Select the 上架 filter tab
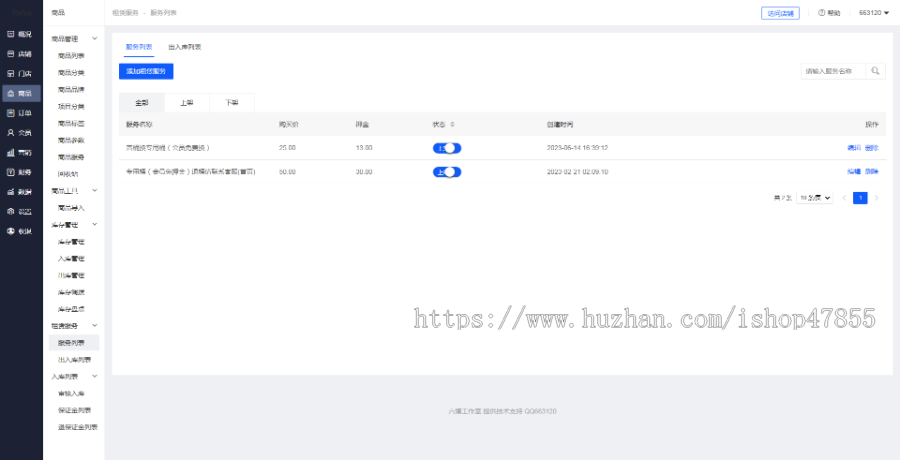This screenshot has height=460, width=900. [x=187, y=103]
